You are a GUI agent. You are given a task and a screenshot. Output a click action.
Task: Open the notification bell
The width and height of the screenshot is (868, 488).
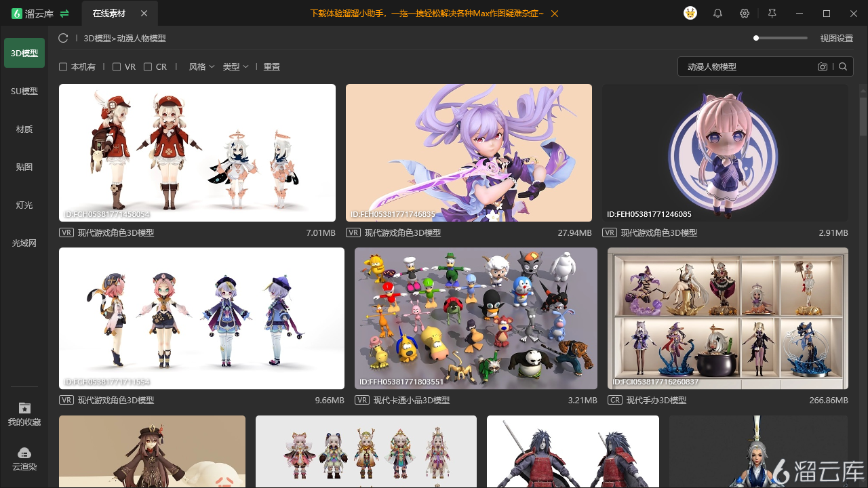click(x=717, y=14)
